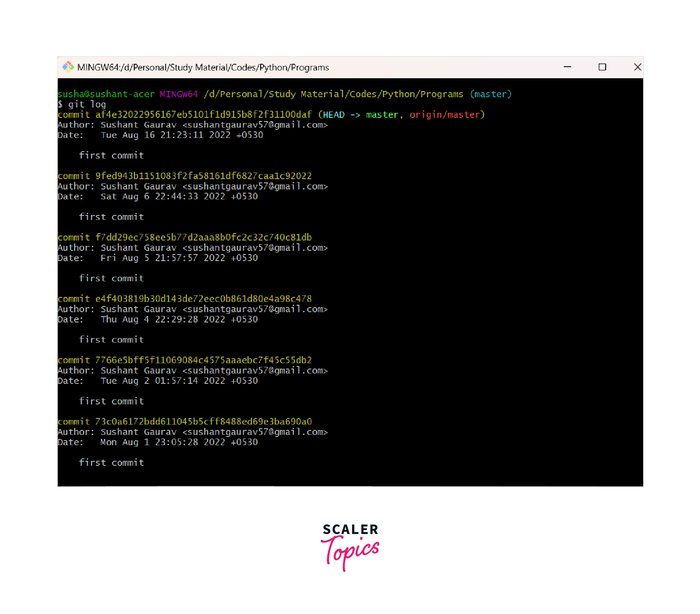Click the date line Tue Aug 16
This screenshot has width=700, height=614.
coord(182,135)
